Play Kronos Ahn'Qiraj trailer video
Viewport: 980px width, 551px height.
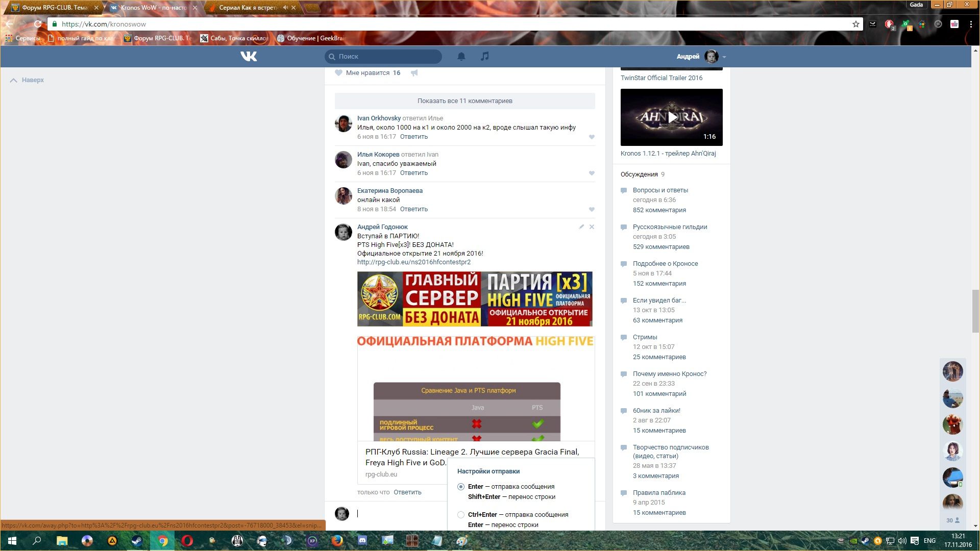coord(672,117)
